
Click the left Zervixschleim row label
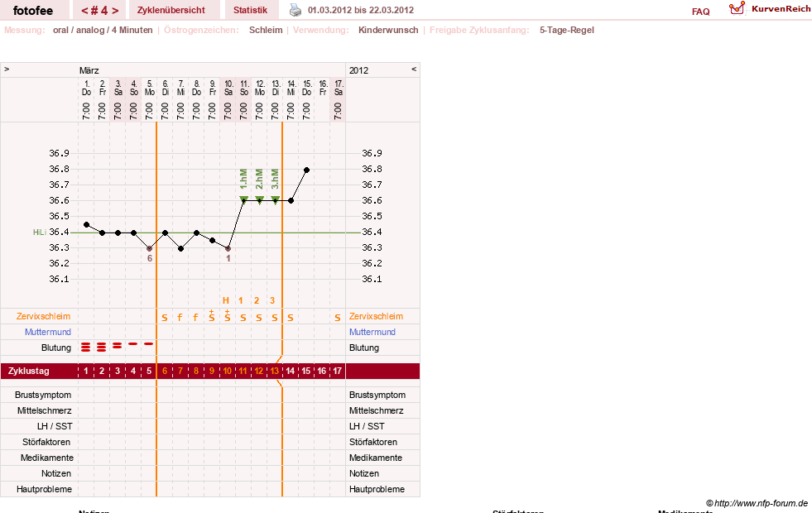(44, 316)
